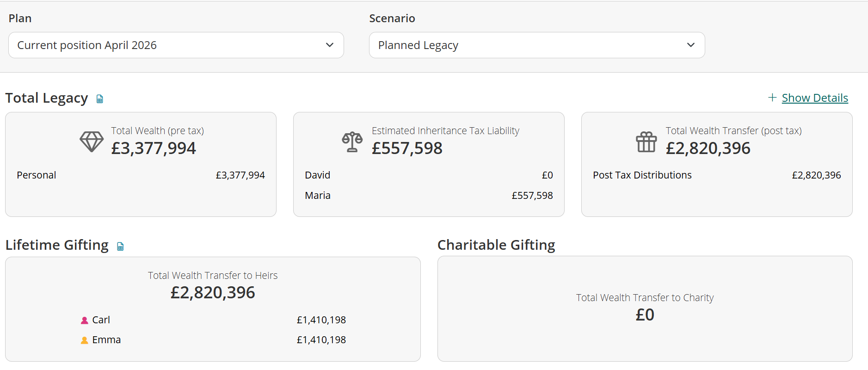The width and height of the screenshot is (868, 370).
Task: Select David's inheritance tax row
Action: pyautogui.click(x=429, y=175)
